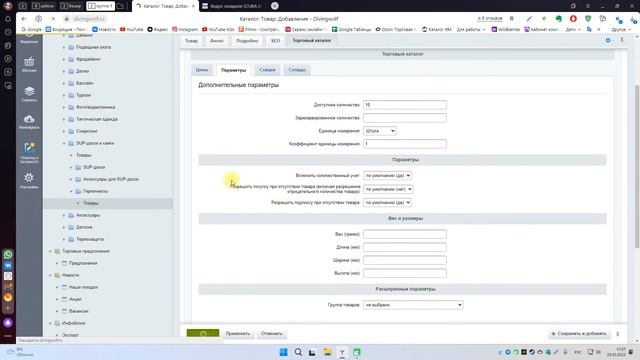Screen dimensions: 640x360
Task: Open the Склады sub-tab
Action: point(297,70)
